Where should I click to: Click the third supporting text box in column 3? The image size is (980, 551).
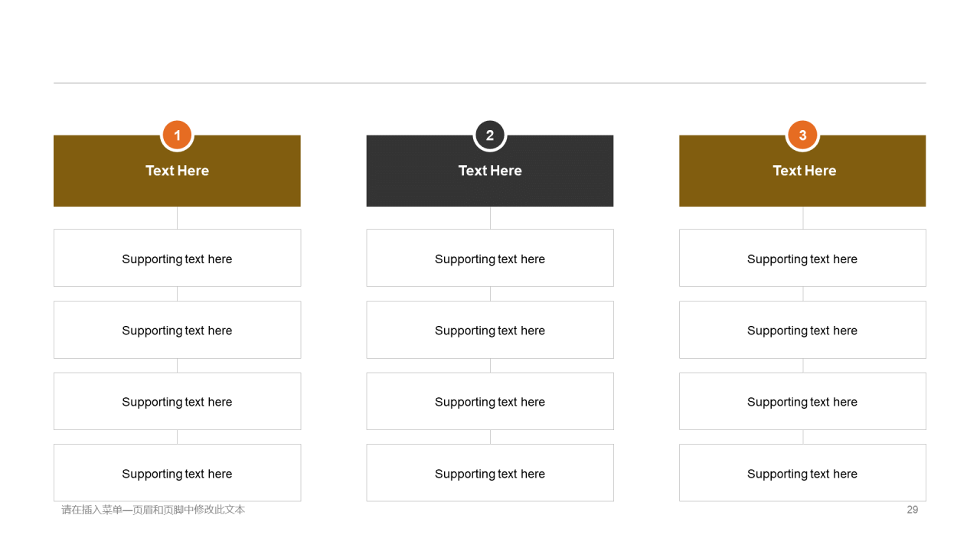(802, 401)
